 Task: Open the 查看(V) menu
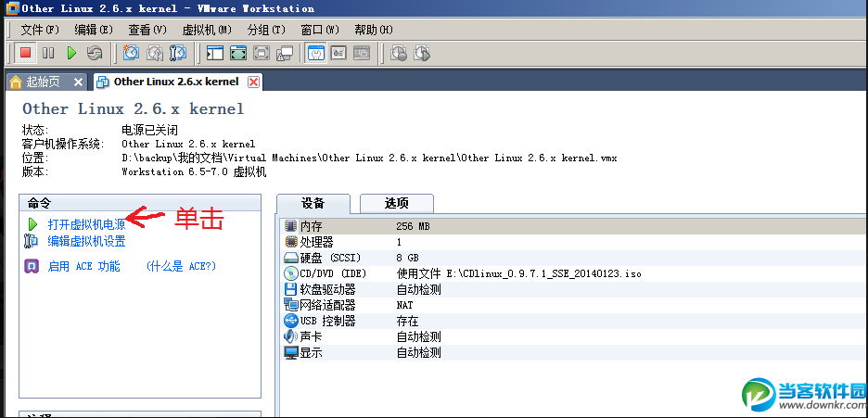(147, 30)
